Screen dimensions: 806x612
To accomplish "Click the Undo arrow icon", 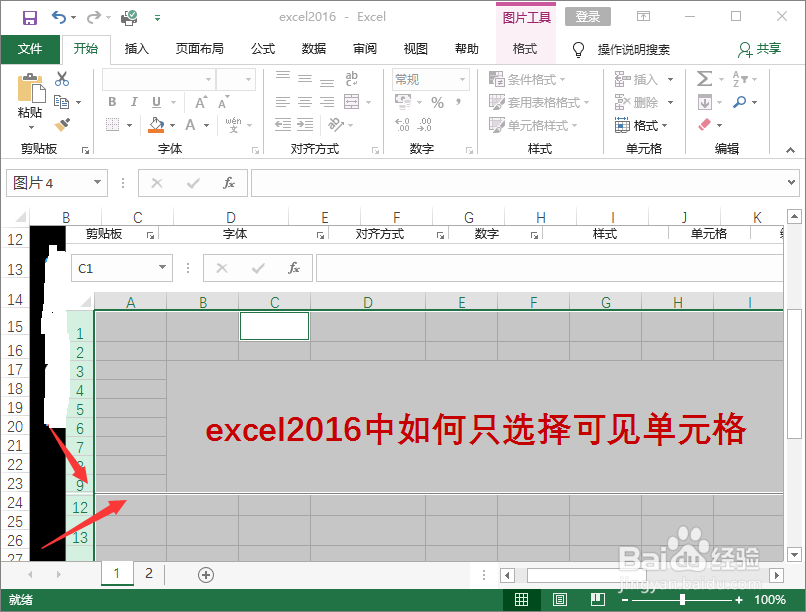I will (58, 17).
